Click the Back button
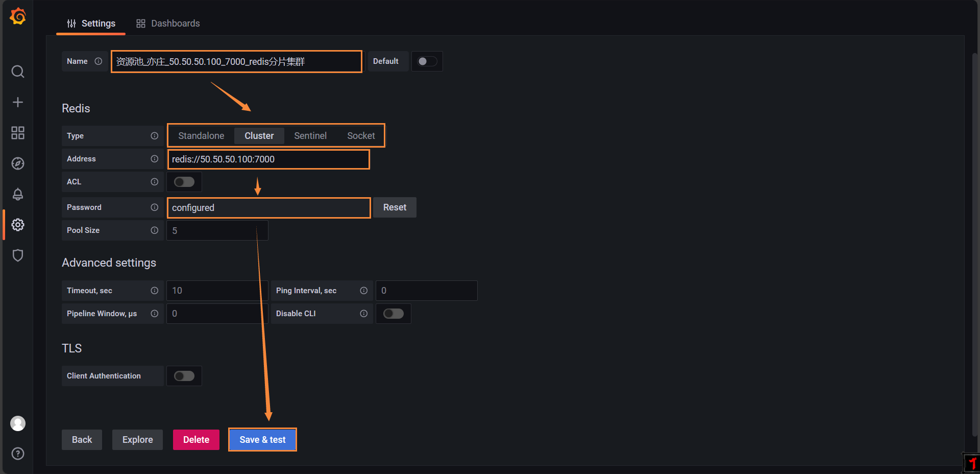The height and width of the screenshot is (474, 980). [x=82, y=440]
